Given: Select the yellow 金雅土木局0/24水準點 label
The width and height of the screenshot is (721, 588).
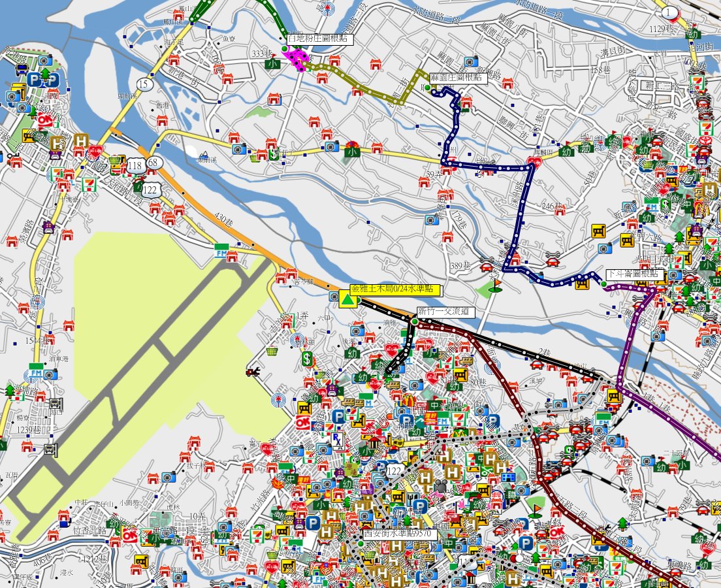Looking at the screenshot, I should (396, 289).
